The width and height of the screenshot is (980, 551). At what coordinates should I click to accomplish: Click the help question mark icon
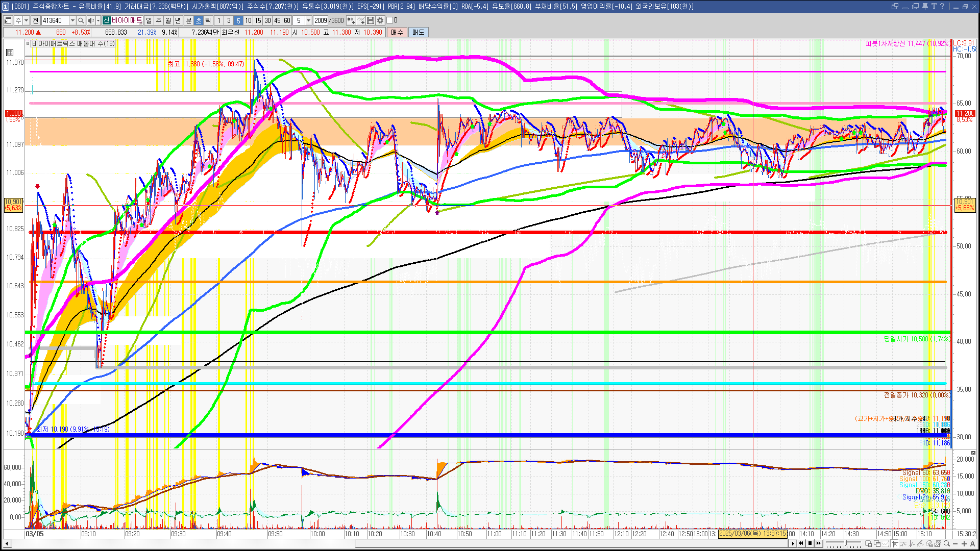tap(942, 6)
